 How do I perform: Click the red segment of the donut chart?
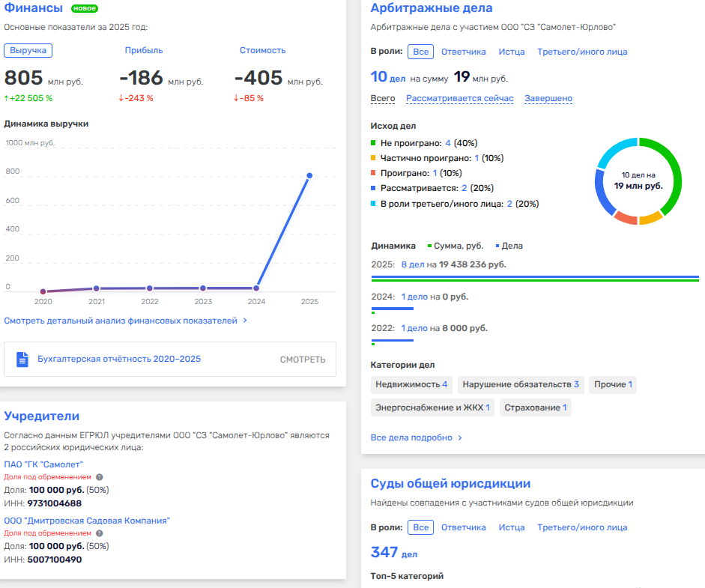(x=625, y=218)
